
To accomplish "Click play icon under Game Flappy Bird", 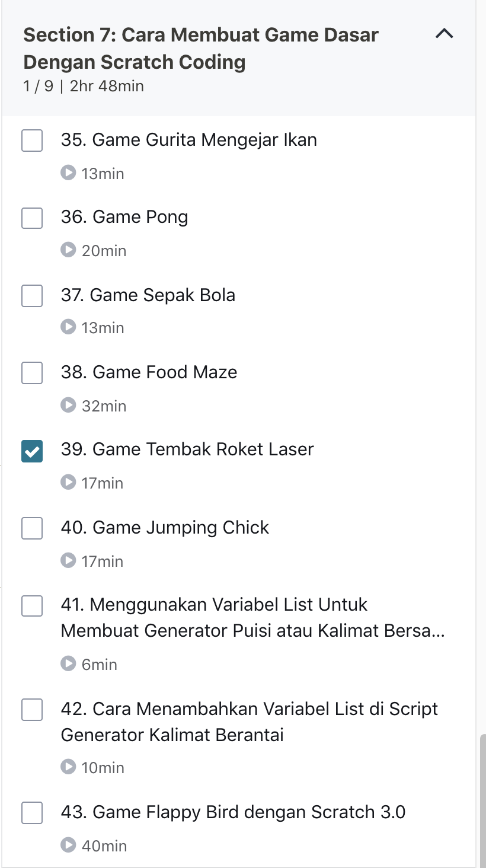I will [68, 845].
